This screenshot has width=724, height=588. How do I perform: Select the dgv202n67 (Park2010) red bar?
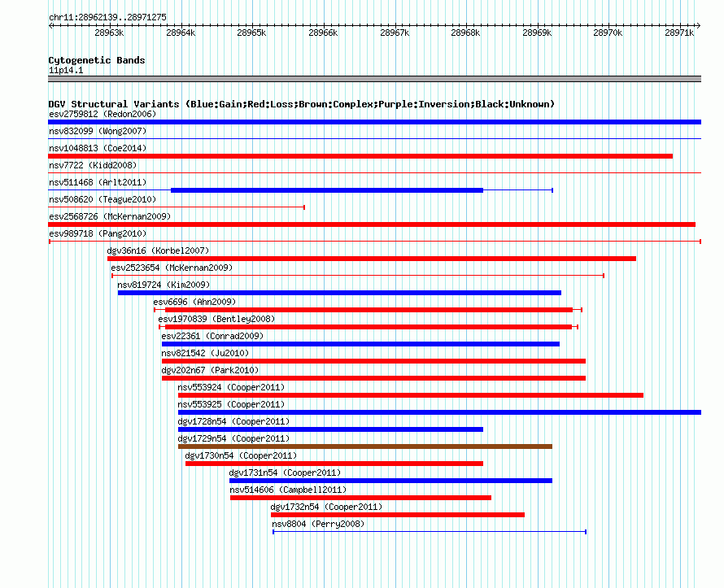pos(373,378)
